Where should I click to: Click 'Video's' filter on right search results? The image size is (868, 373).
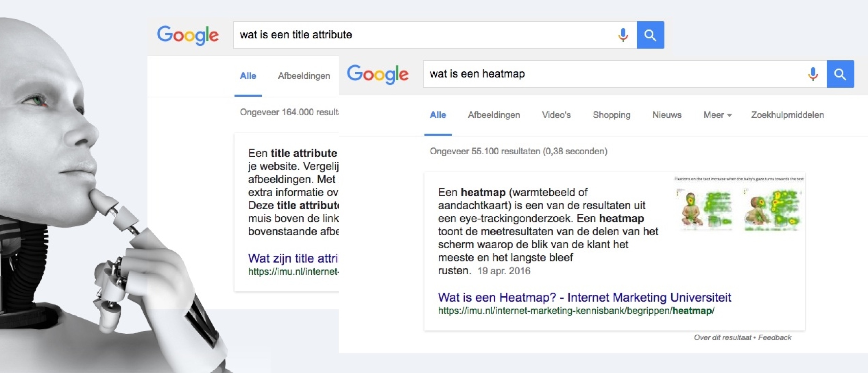click(x=555, y=115)
